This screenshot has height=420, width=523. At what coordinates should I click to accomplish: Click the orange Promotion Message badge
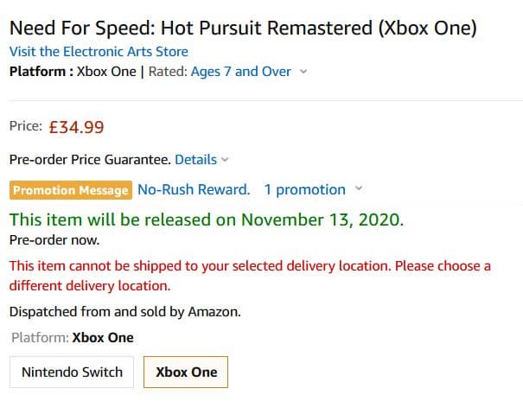71,190
